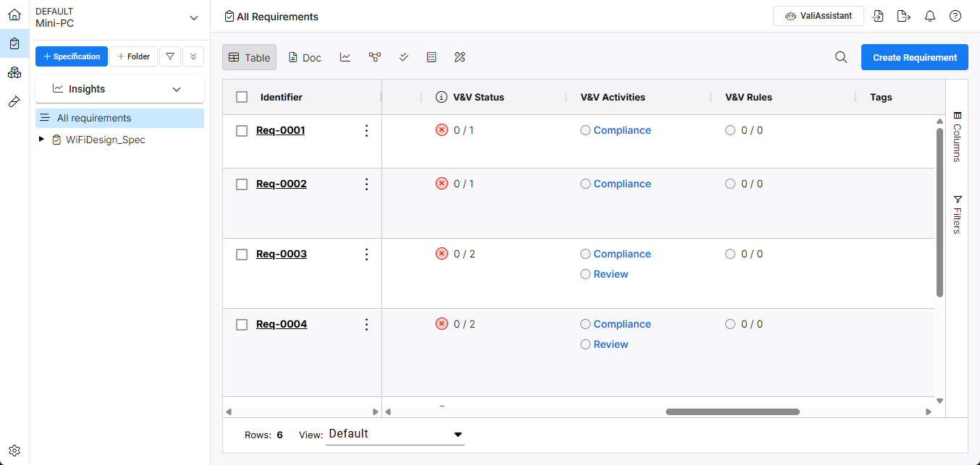Viewport: 980px width, 465px height.
Task: Expand the WiFiDesign_Spec tree node
Action: 41,140
